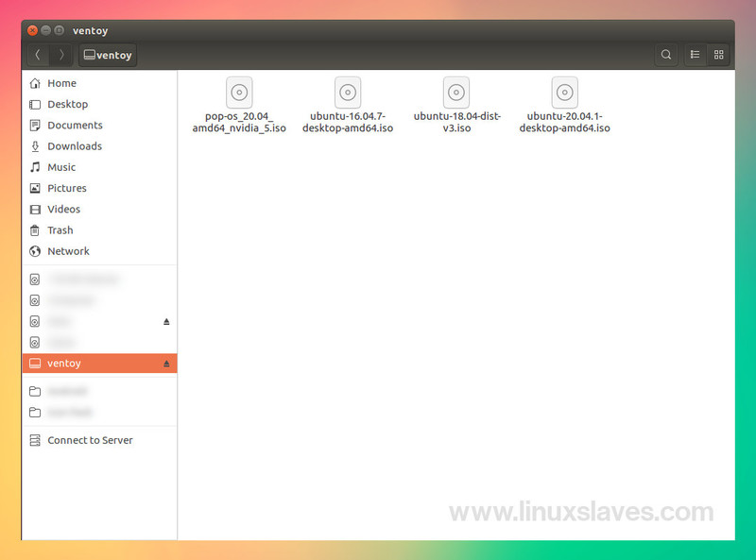Open Home in the sidebar

coord(99,83)
